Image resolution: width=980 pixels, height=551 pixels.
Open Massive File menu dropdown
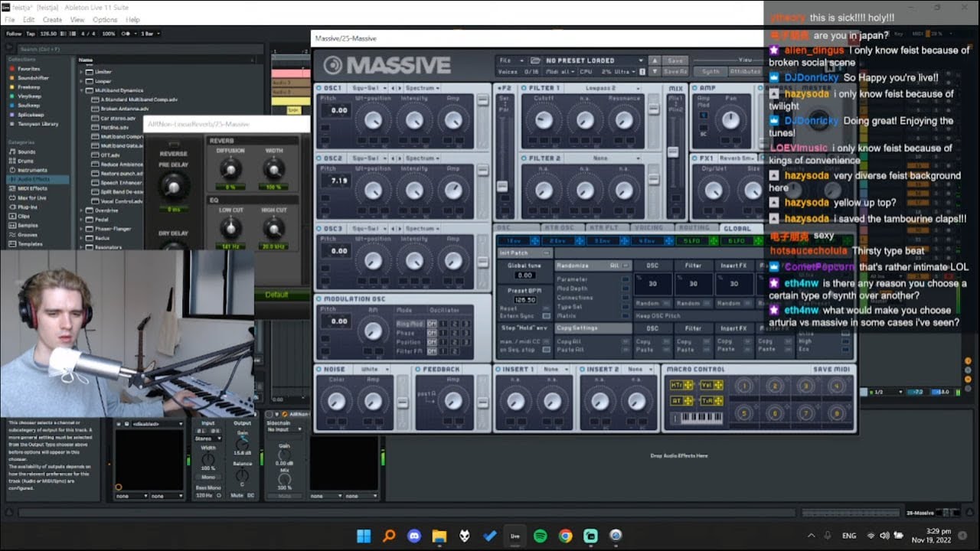tap(511, 60)
